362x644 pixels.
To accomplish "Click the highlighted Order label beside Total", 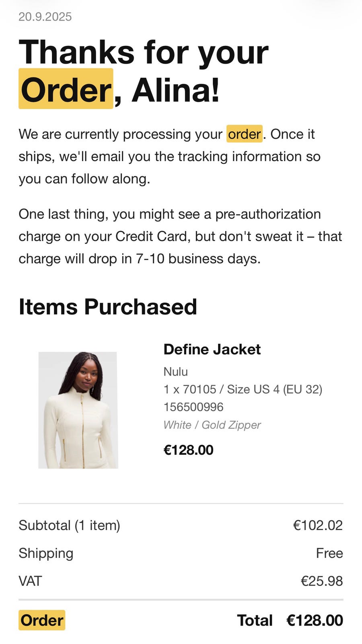I will pyautogui.click(x=42, y=620).
